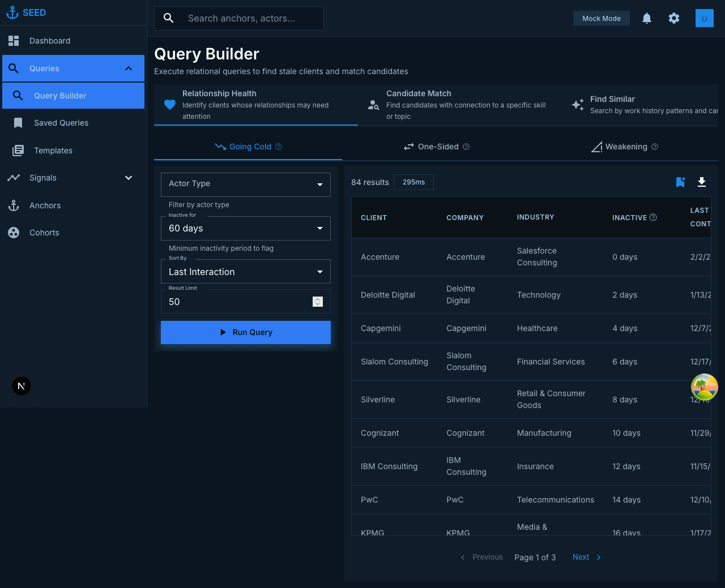725x588 pixels.
Task: Open the notifications bell
Action: pyautogui.click(x=647, y=18)
